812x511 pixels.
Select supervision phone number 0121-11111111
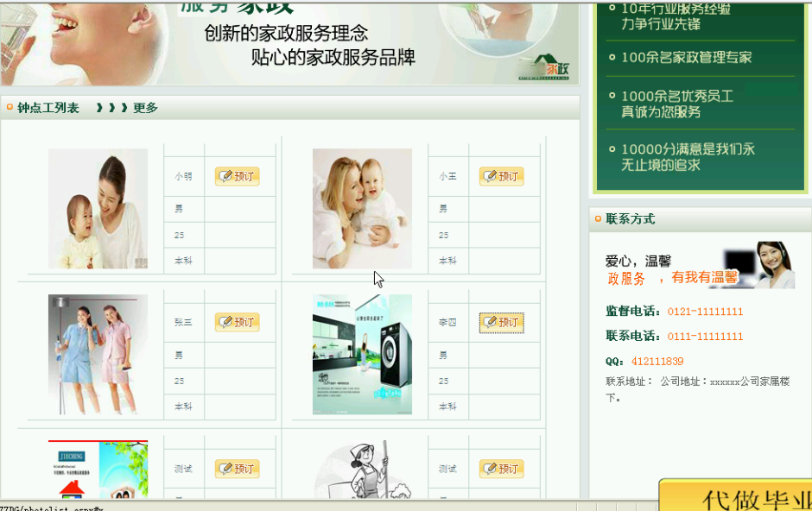coord(705,312)
